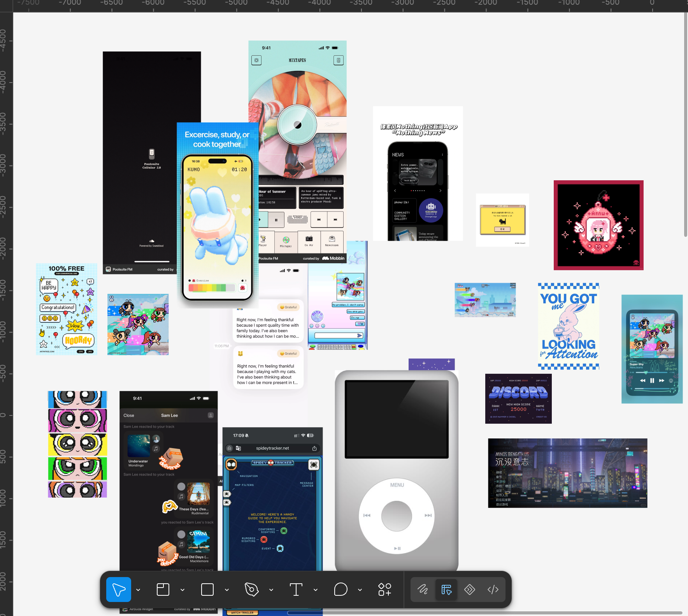The image size is (688, 616).
Task: Open the Actions menu icon
Action: 384,590
